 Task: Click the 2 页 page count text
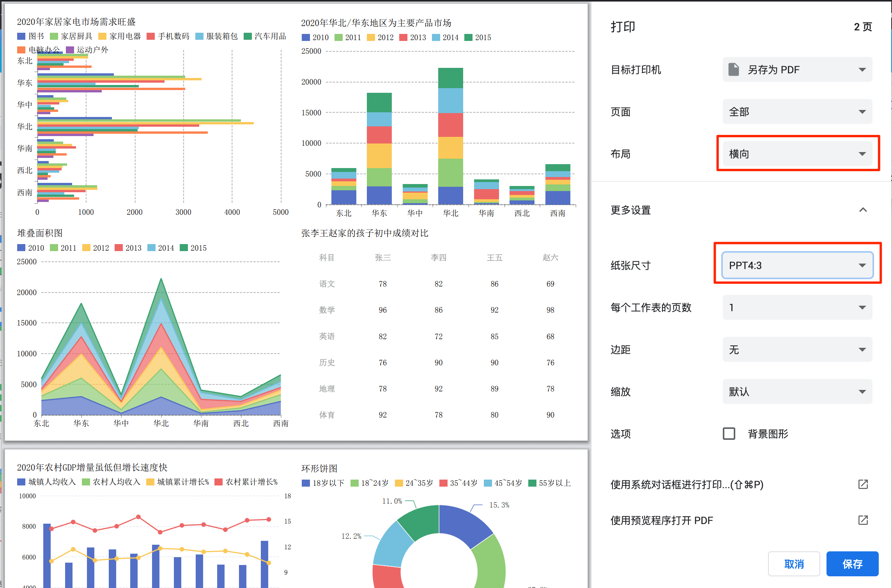click(x=863, y=27)
